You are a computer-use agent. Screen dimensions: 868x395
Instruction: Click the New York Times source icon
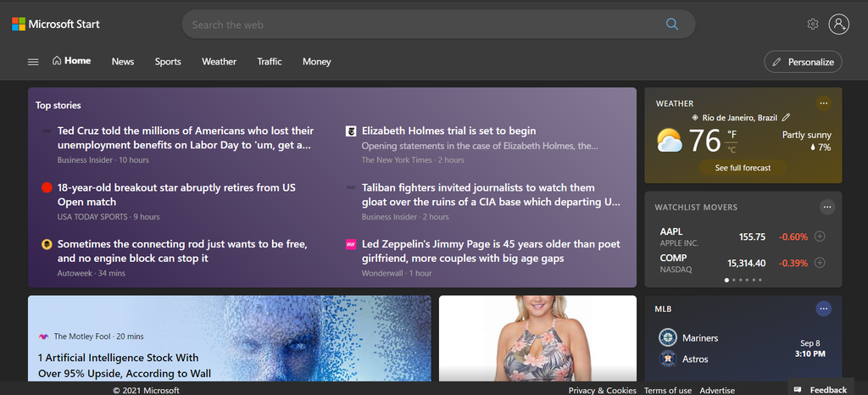click(x=350, y=131)
